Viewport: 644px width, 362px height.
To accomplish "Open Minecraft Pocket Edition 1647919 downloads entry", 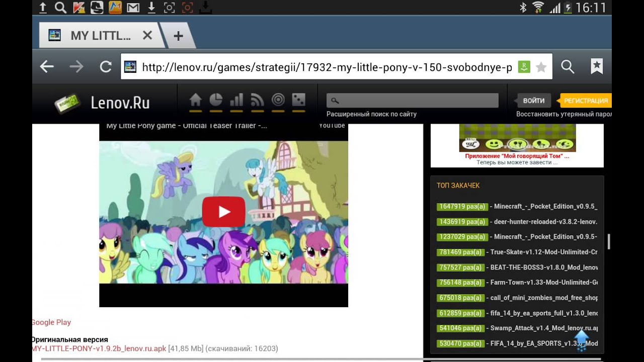I will point(517,207).
